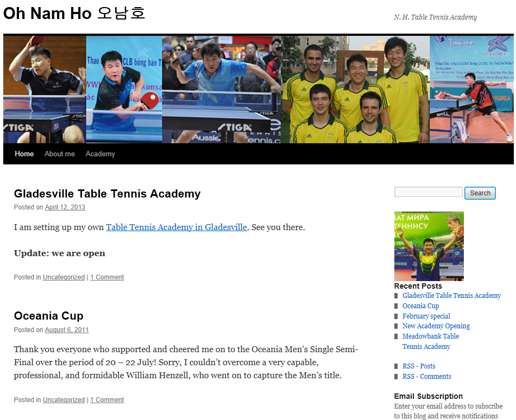Screen dimensions: 516x420
Task: Open Meadowbank Table Tennis Academy recent post
Action: pyautogui.click(x=430, y=341)
